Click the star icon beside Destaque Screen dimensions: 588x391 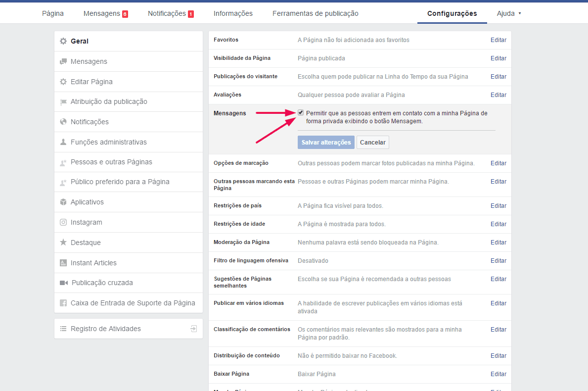(63, 243)
